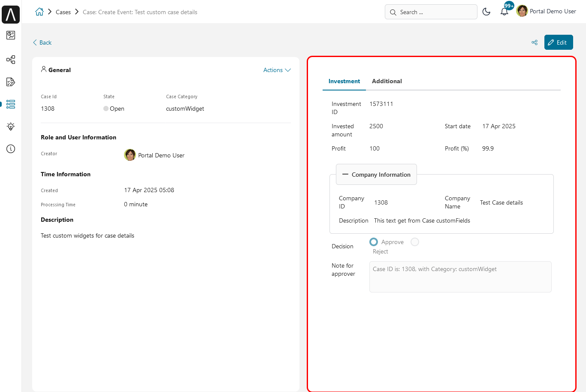Expand the Actions dropdown menu
The image size is (586, 392).
[x=277, y=70]
